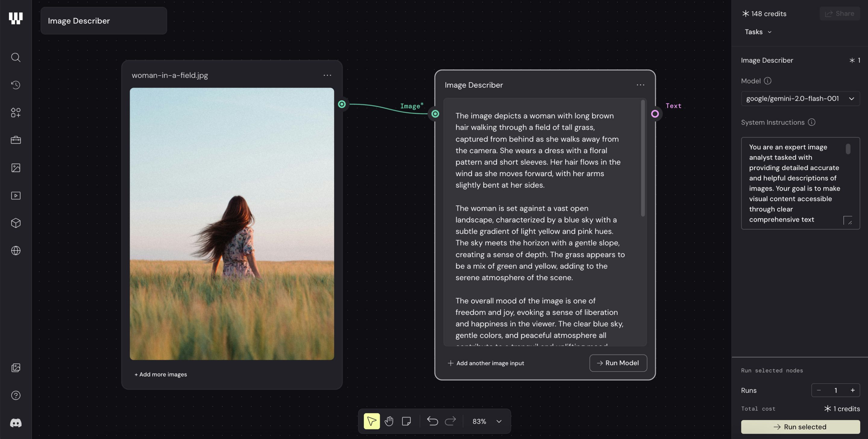
Task: Click the Model info icon
Action: pos(767,81)
